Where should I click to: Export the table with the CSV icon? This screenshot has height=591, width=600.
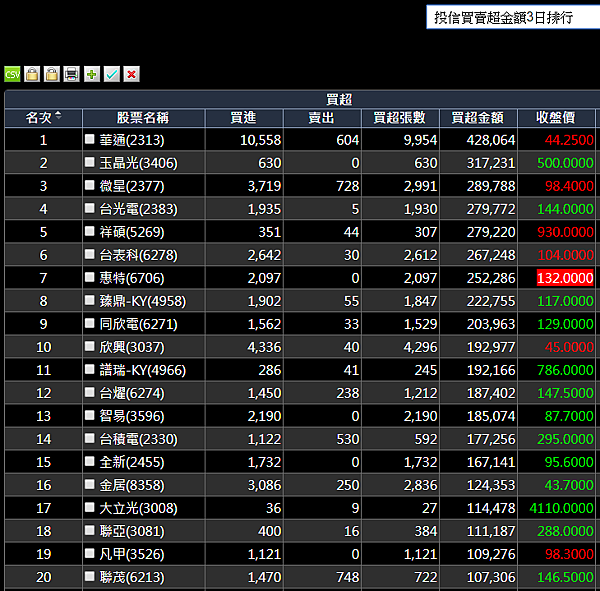point(12,74)
